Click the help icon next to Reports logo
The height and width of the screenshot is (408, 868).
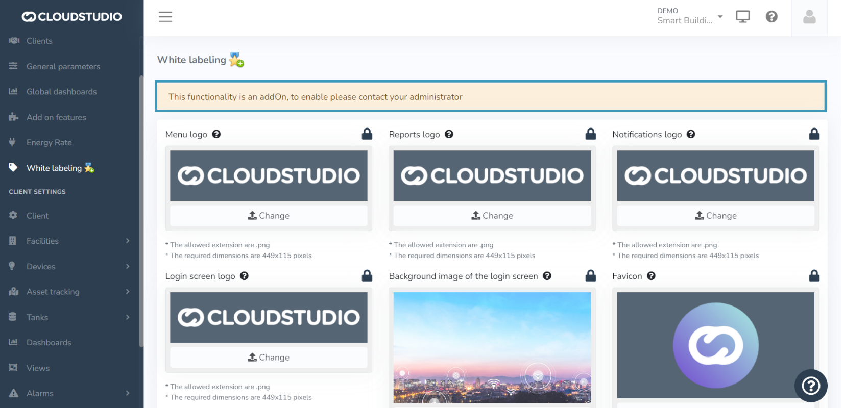click(449, 134)
